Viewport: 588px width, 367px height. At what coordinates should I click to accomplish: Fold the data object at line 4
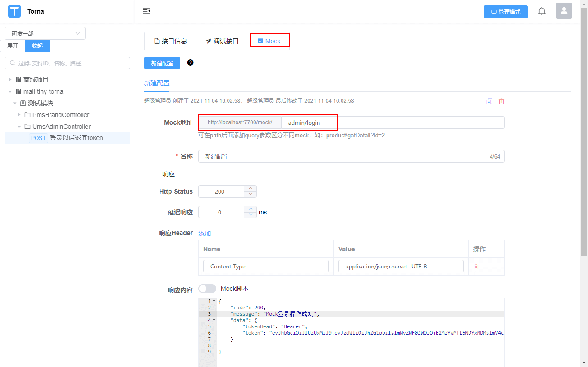click(214, 320)
